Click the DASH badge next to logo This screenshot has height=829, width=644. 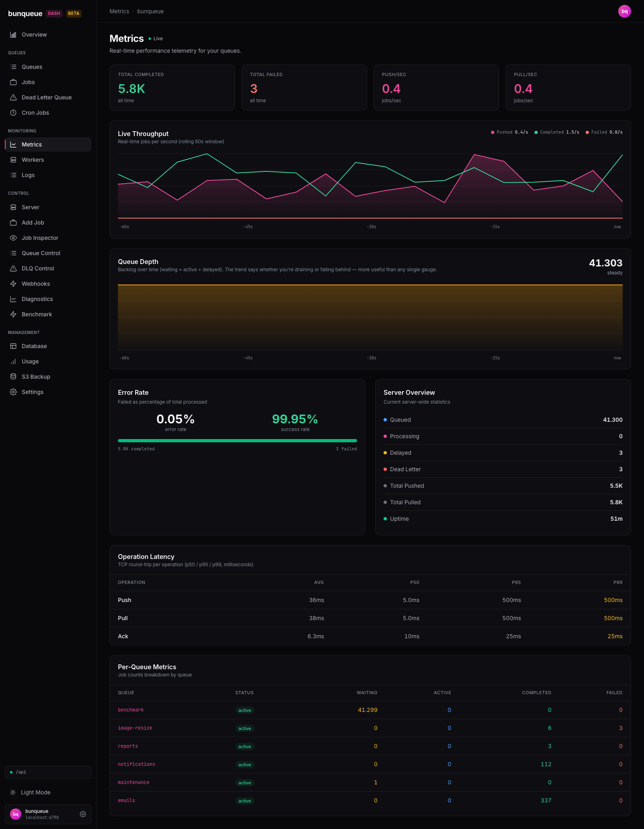click(54, 13)
